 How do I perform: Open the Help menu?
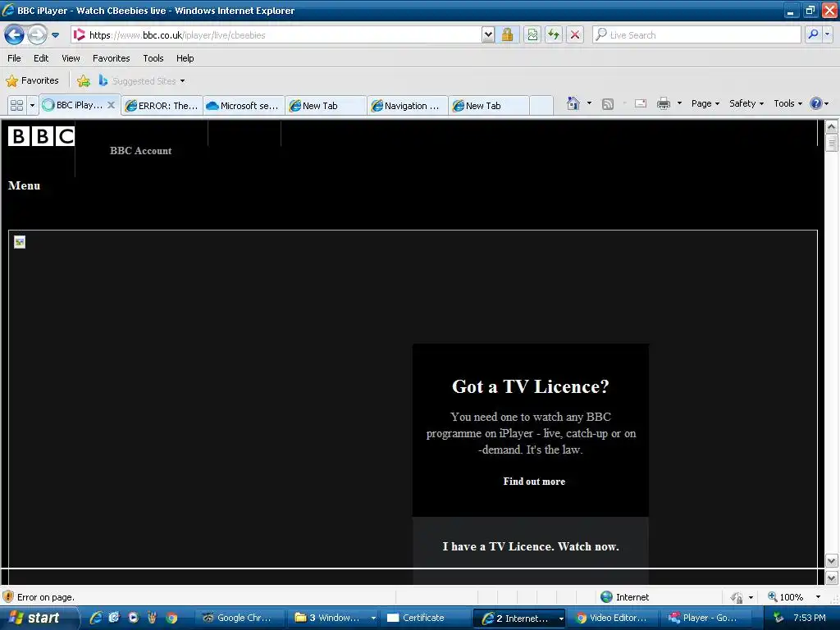[185, 58]
